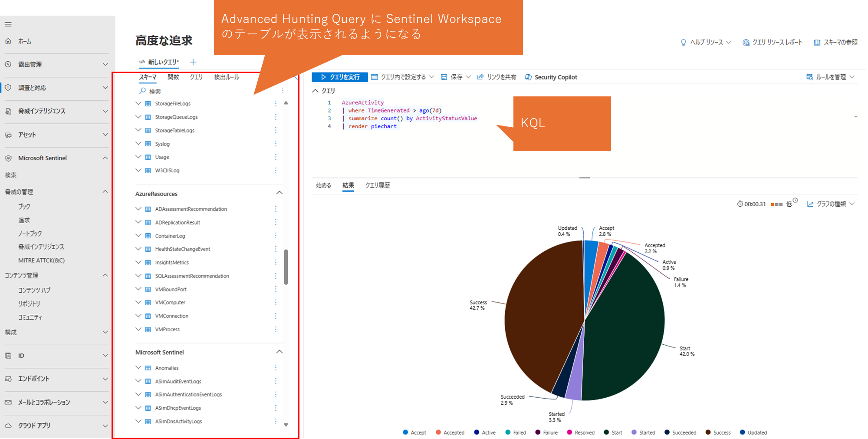Toggle Started series in chart legend

click(643, 432)
